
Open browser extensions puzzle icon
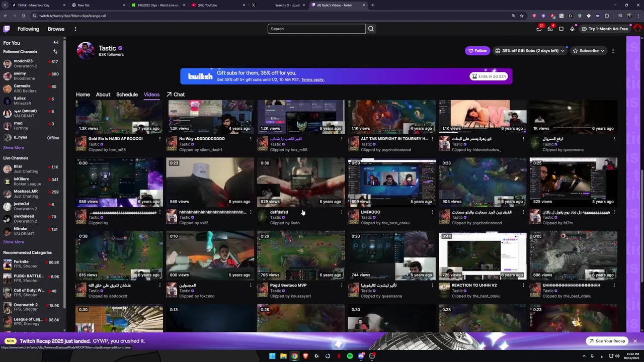tap(607, 16)
